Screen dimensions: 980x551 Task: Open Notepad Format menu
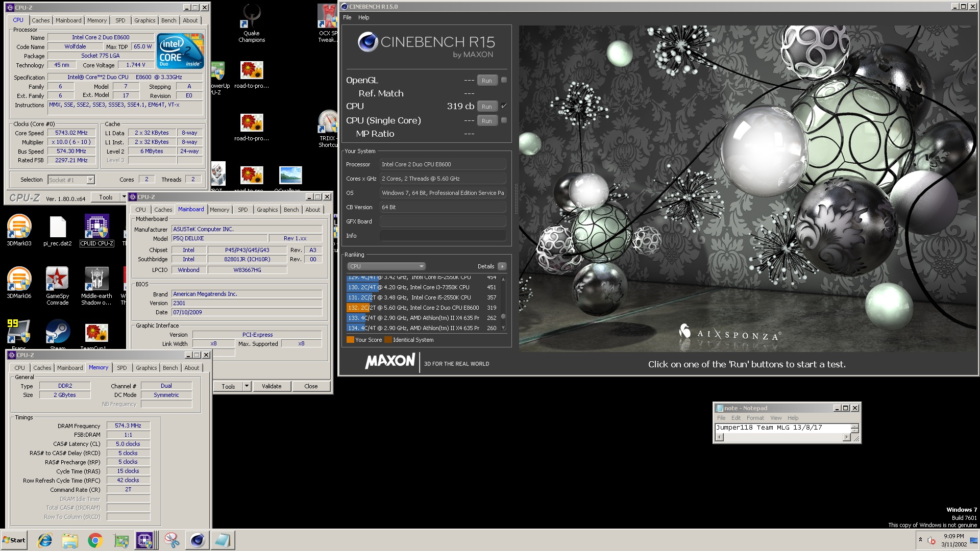click(755, 418)
